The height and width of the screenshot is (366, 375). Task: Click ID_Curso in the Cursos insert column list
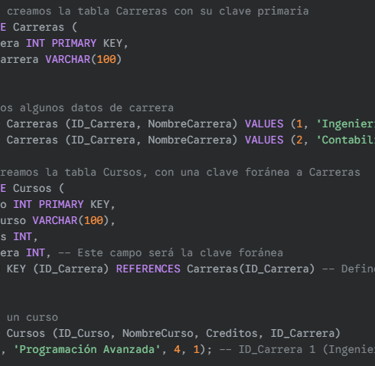pyautogui.click(x=84, y=333)
